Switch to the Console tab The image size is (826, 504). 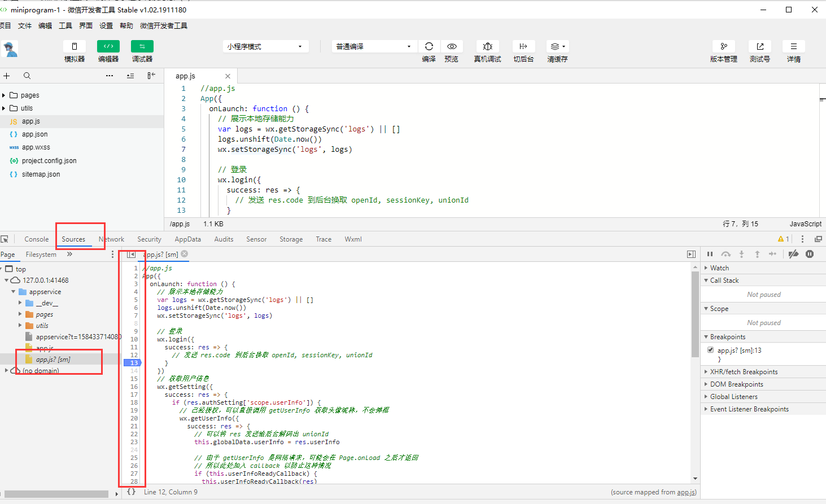pos(36,239)
